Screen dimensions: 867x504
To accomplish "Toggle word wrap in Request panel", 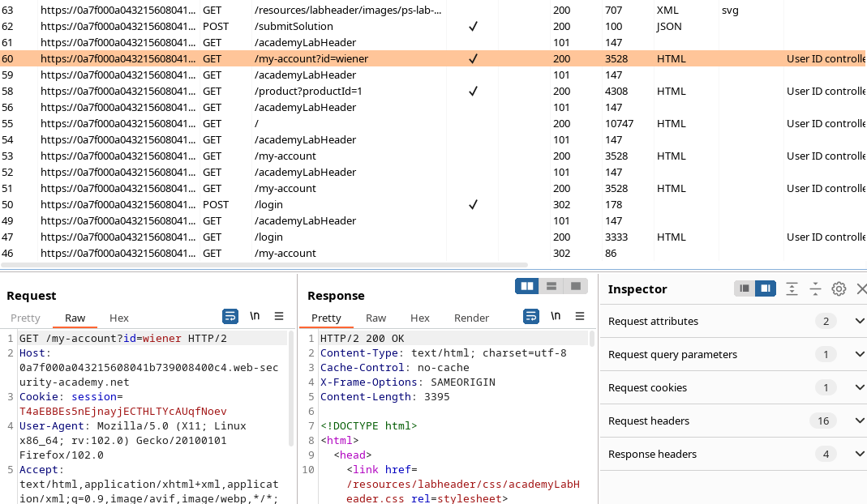I will (230, 316).
